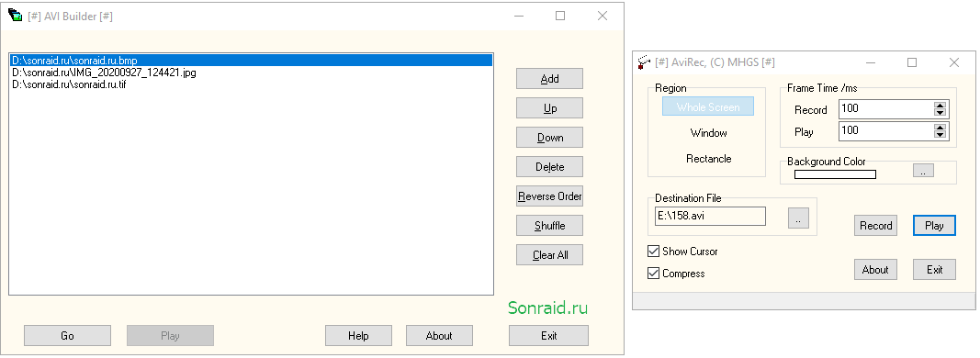
Task: Open the Background Color picker with '..' button
Action: click(923, 170)
